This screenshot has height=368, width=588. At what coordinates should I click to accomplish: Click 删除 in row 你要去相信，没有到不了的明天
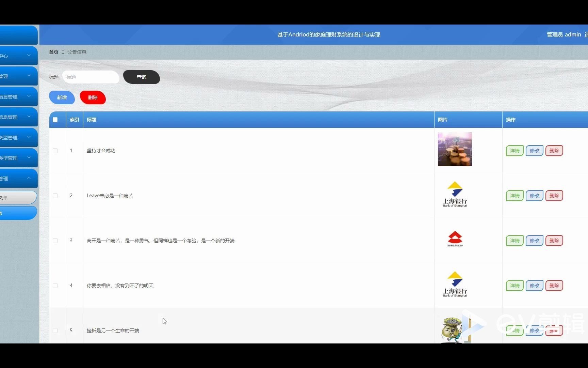(x=554, y=286)
